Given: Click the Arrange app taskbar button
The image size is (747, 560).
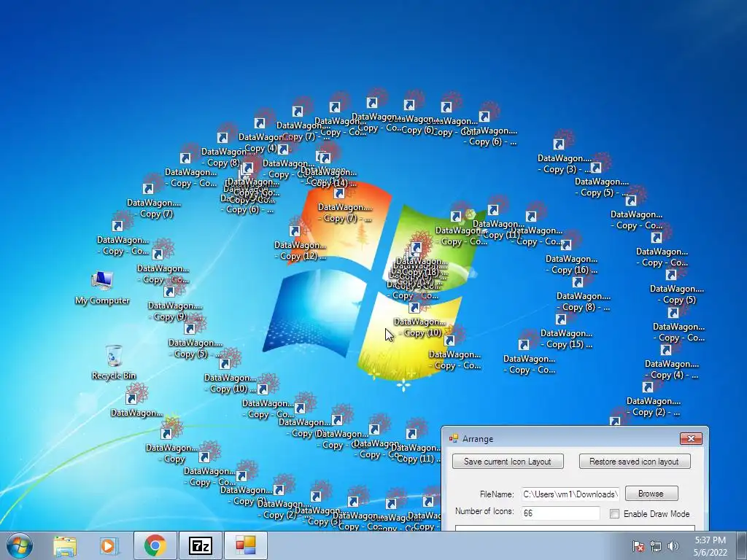Looking at the screenshot, I should coord(245,545).
